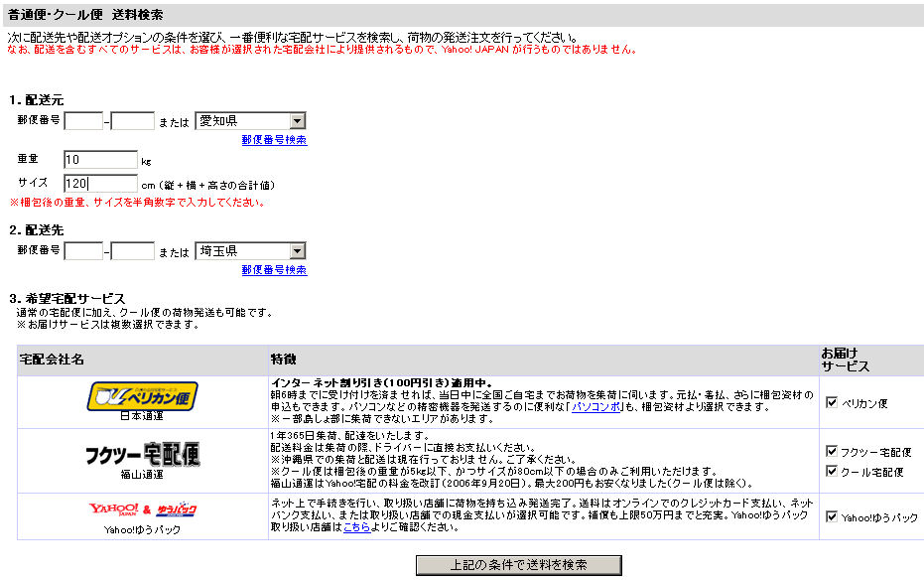
Task: Click the 郵便番号検索 link under 配送先
Action: coord(274,270)
